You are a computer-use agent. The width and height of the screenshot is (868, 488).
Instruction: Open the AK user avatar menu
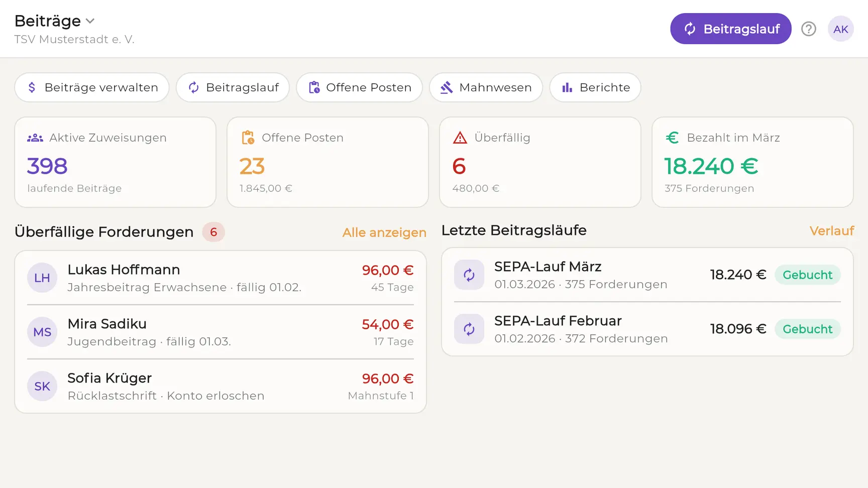click(x=840, y=29)
